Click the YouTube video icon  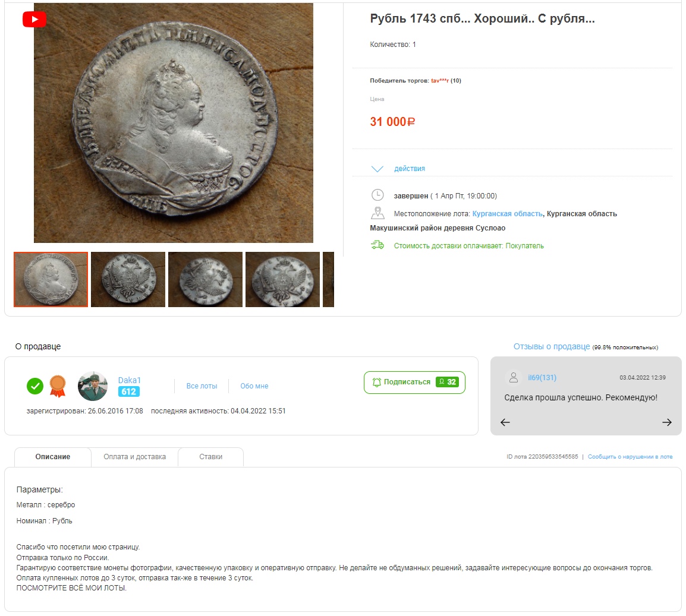tap(34, 20)
